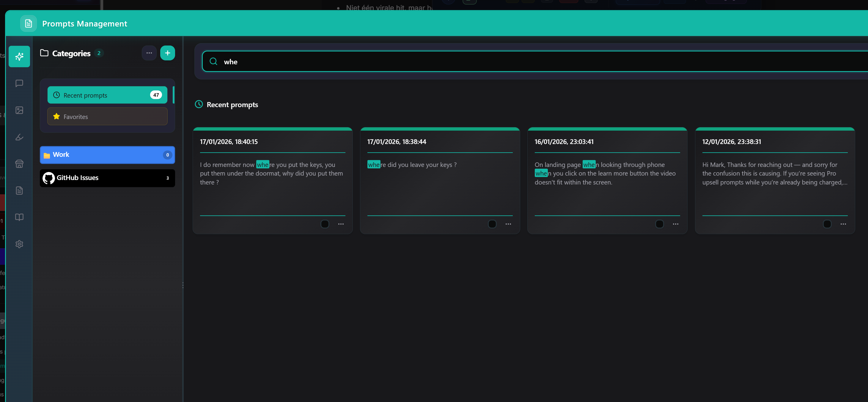Switch to Recent prompts showing 47 items
868x402 pixels.
point(107,95)
